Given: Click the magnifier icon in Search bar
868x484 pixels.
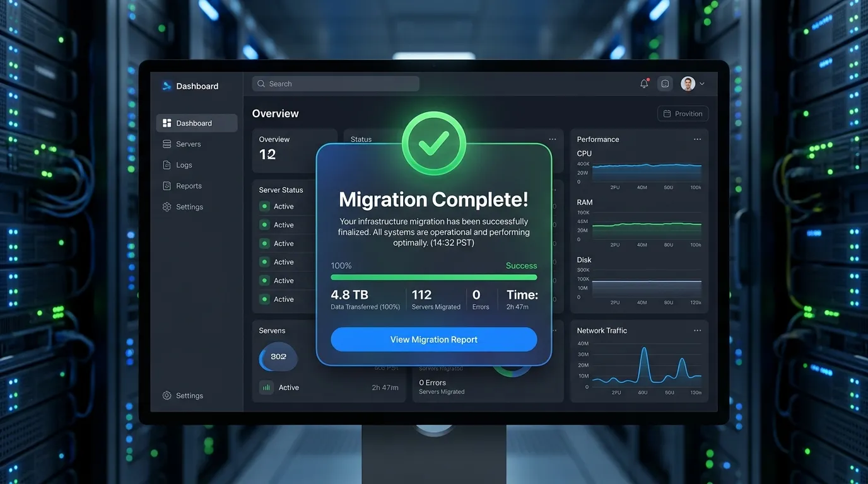Looking at the screenshot, I should [x=261, y=84].
